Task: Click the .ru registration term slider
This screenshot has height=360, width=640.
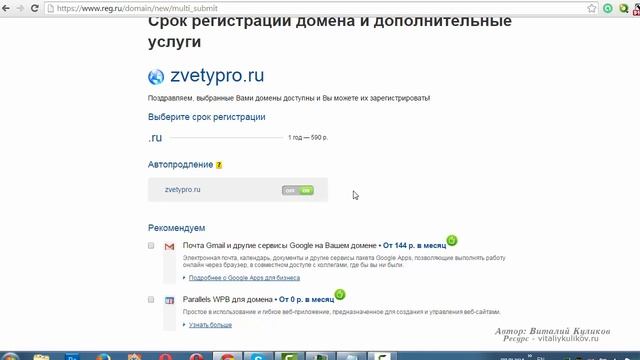Action: point(226,138)
